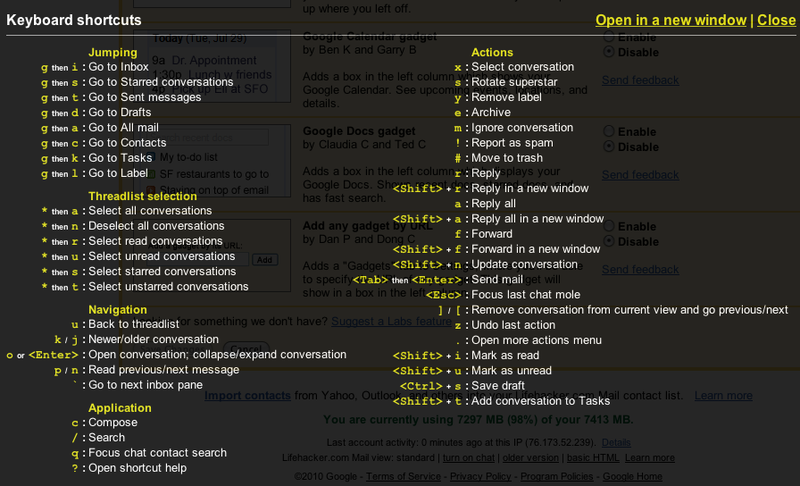
Task: Switch to basic HTML view
Action: [593, 457]
